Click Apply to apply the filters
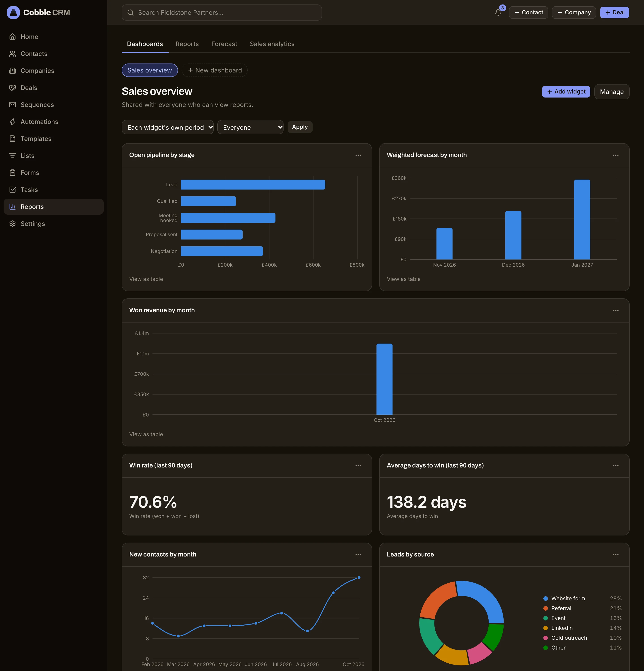 tap(300, 127)
